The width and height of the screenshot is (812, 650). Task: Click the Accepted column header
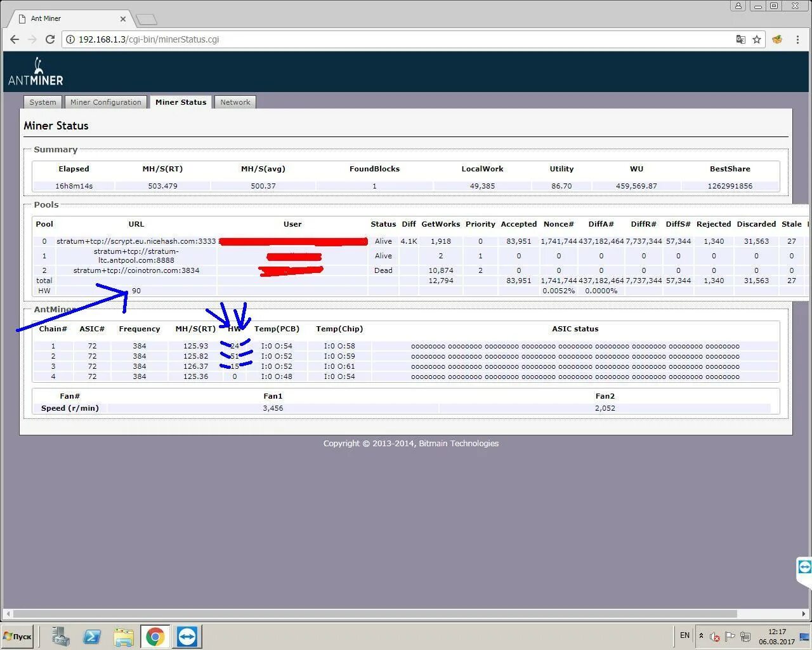pos(518,224)
